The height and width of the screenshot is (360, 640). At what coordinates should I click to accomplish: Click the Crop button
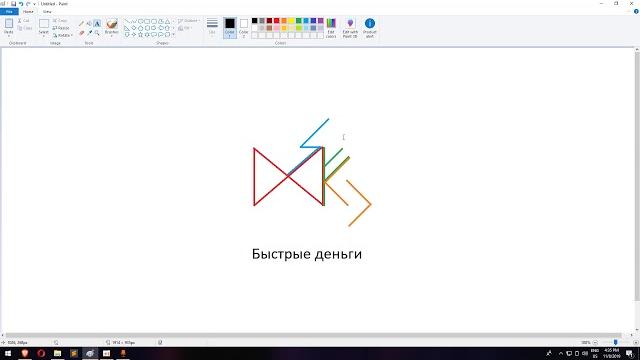click(60, 21)
